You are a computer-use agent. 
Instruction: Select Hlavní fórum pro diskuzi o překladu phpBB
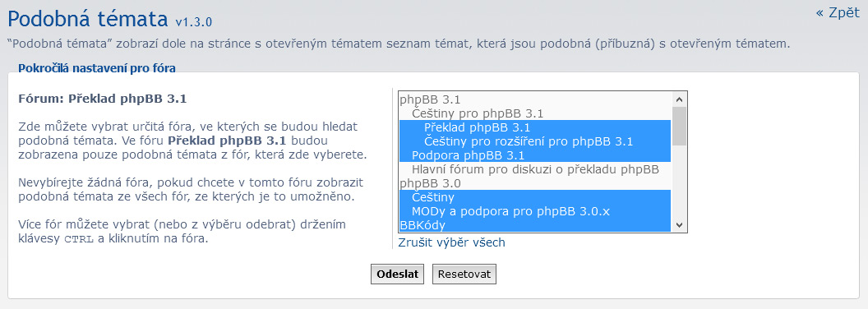coord(535,169)
